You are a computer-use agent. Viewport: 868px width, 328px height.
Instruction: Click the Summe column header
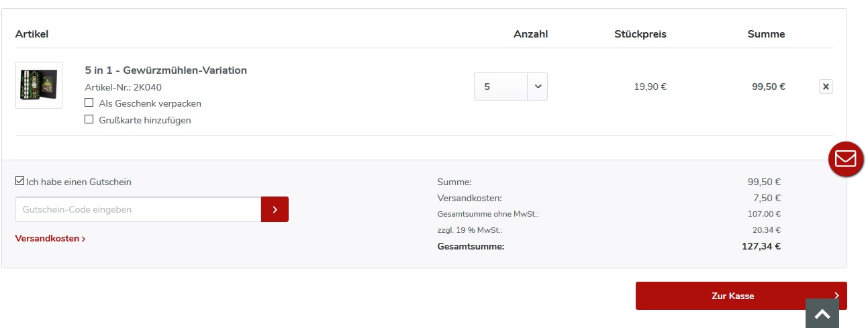[x=766, y=34]
